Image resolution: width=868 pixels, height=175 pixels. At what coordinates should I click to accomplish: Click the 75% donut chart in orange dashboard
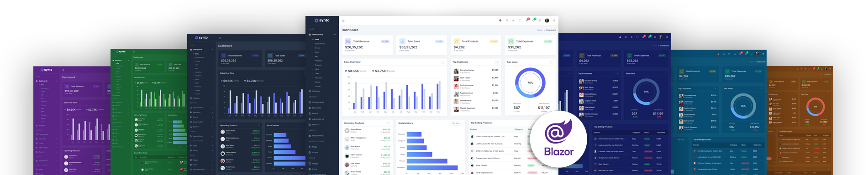tap(816, 107)
